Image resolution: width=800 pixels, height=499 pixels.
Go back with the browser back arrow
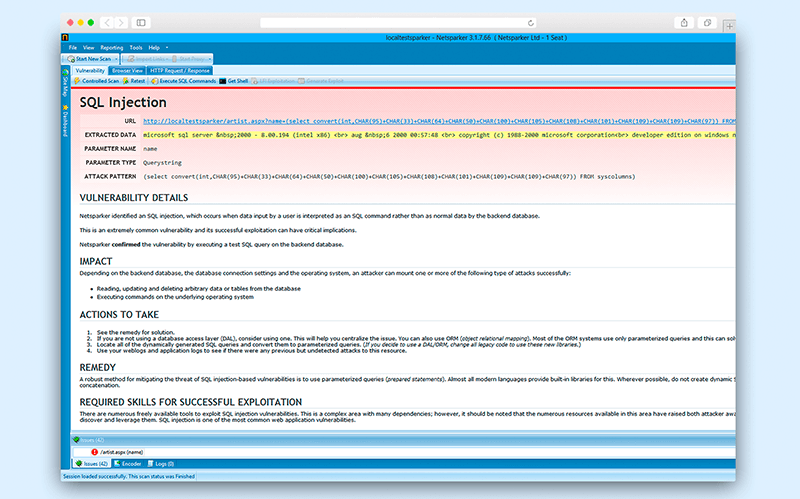pyautogui.click(x=107, y=22)
